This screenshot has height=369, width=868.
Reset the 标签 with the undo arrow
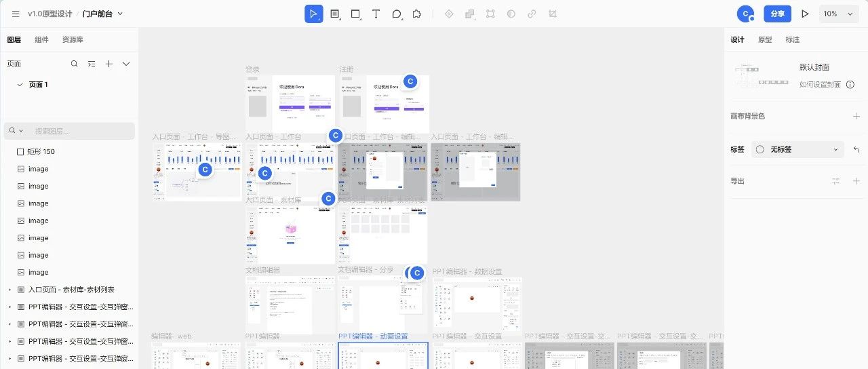tap(856, 150)
